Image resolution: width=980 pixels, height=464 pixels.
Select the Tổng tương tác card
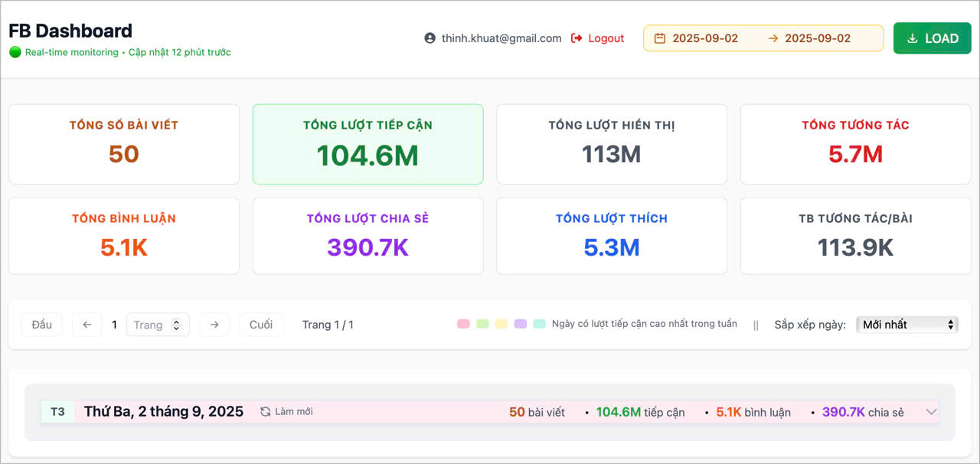coord(855,144)
